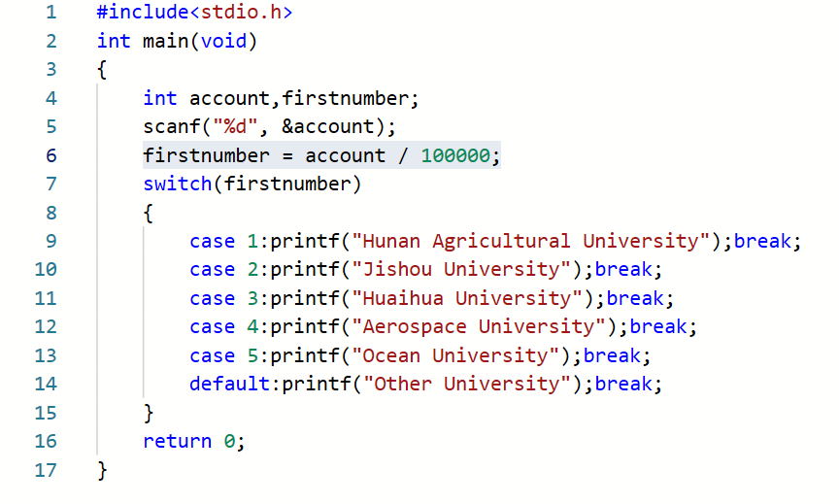Click line number 1 in the gutter
This screenshot has width=839, height=504.
tap(50, 13)
